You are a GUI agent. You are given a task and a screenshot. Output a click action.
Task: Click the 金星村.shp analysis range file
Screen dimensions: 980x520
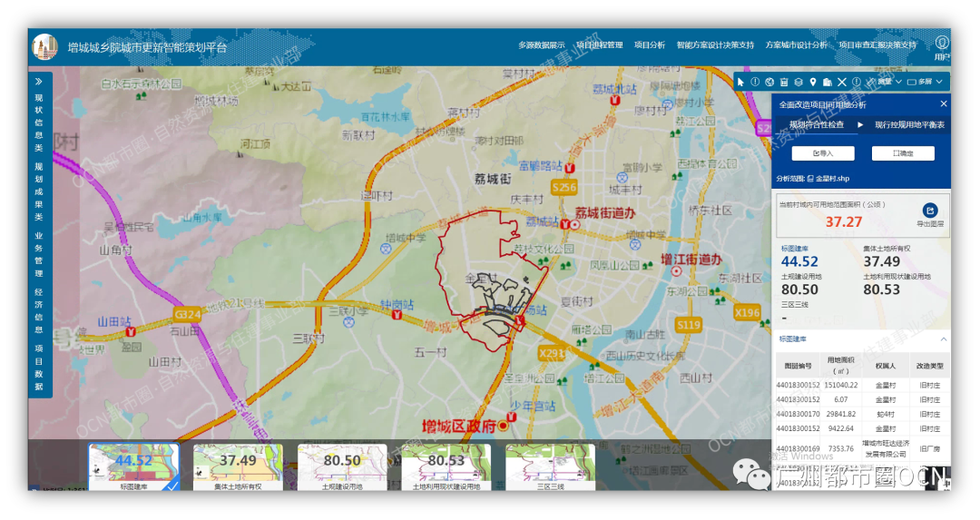(x=828, y=178)
